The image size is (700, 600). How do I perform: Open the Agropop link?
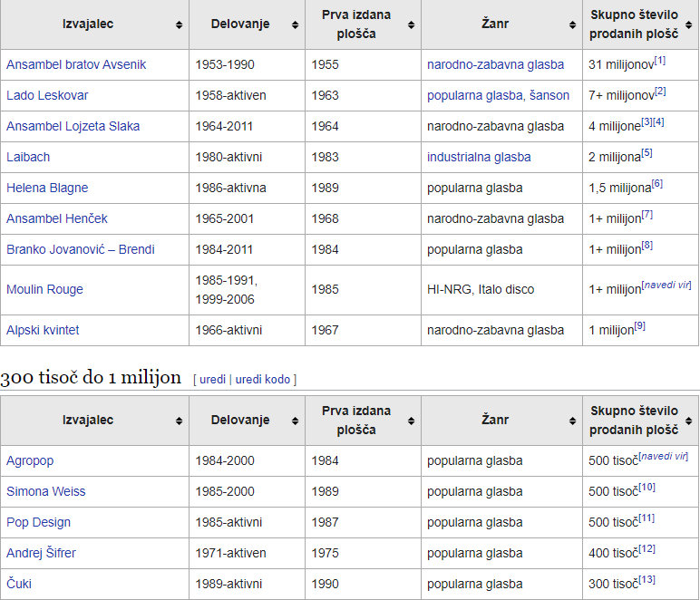tap(30, 460)
